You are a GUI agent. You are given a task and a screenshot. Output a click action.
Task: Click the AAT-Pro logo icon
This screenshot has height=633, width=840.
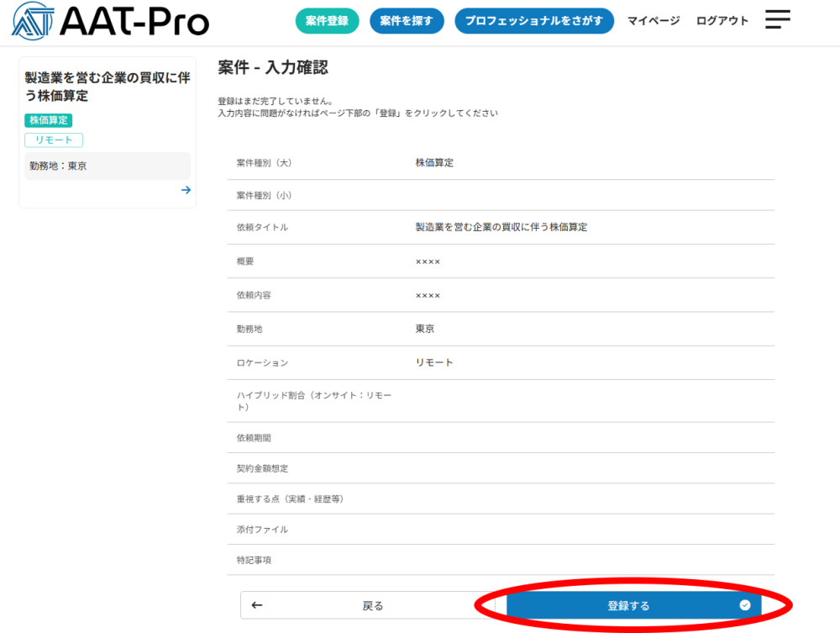coord(32,21)
